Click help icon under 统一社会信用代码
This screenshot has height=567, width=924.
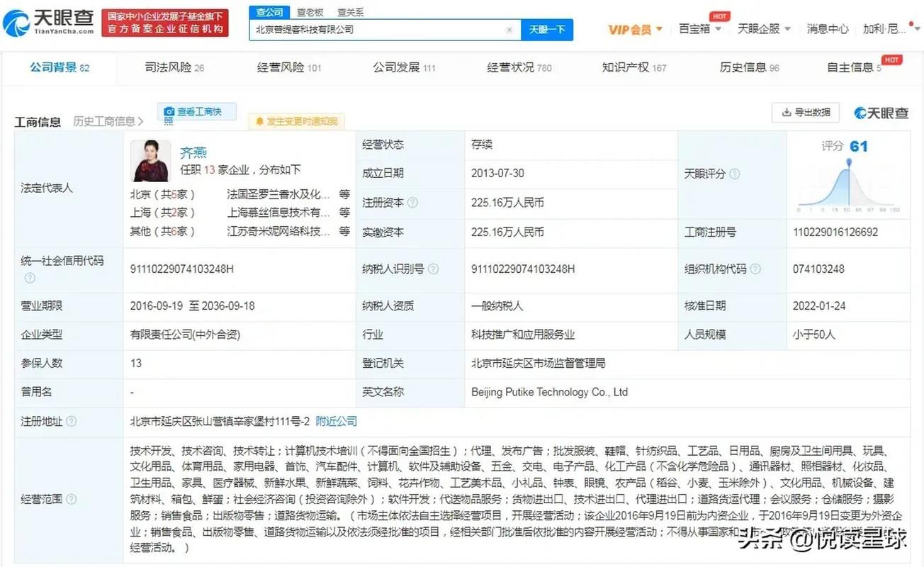(x=30, y=278)
